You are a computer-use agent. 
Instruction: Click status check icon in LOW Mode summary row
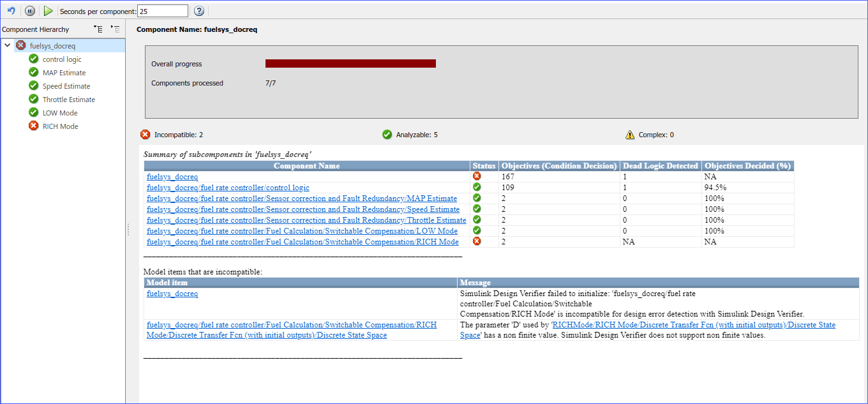[x=477, y=230]
